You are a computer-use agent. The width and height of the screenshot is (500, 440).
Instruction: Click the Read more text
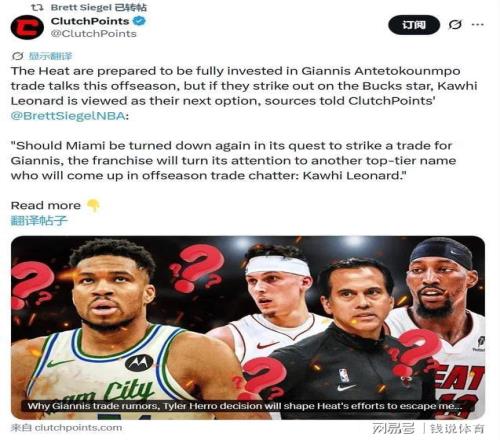[46, 205]
